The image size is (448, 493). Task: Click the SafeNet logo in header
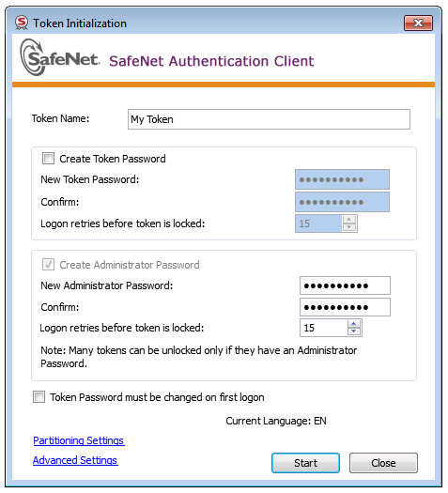coord(59,57)
